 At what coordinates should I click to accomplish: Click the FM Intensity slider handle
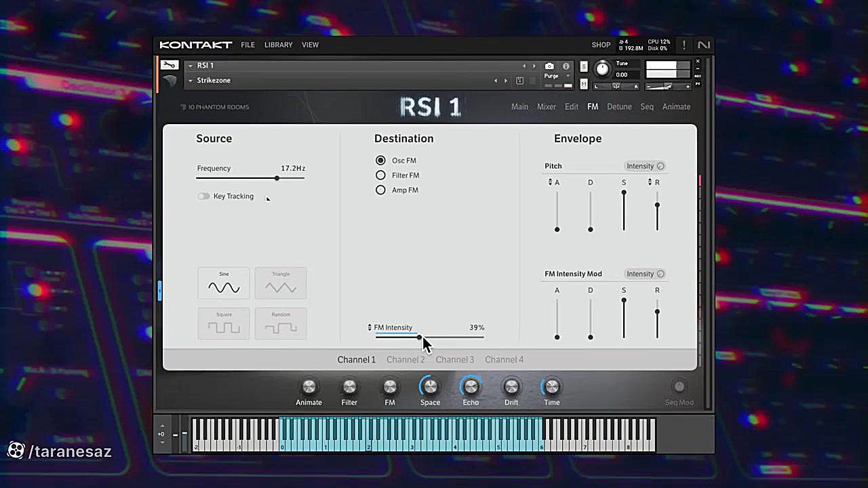(x=419, y=337)
